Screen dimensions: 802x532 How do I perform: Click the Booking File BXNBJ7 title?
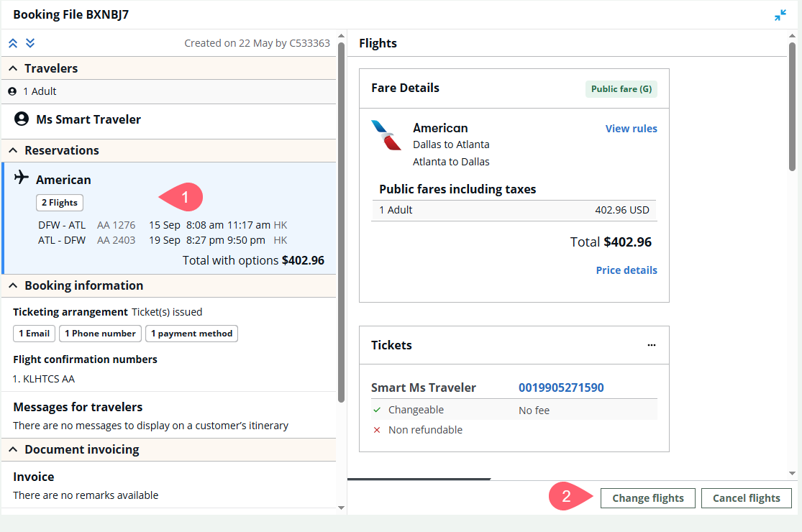click(x=71, y=15)
